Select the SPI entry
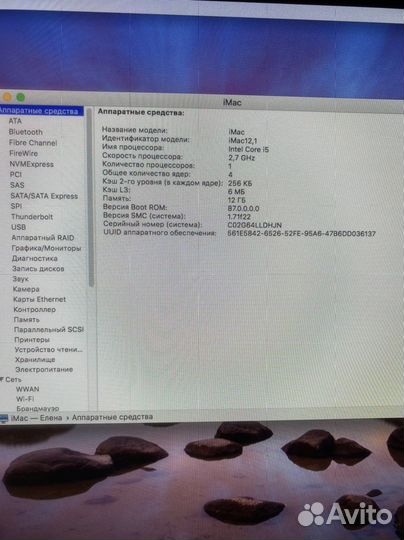Image resolution: width=404 pixels, height=540 pixels. 16,206
